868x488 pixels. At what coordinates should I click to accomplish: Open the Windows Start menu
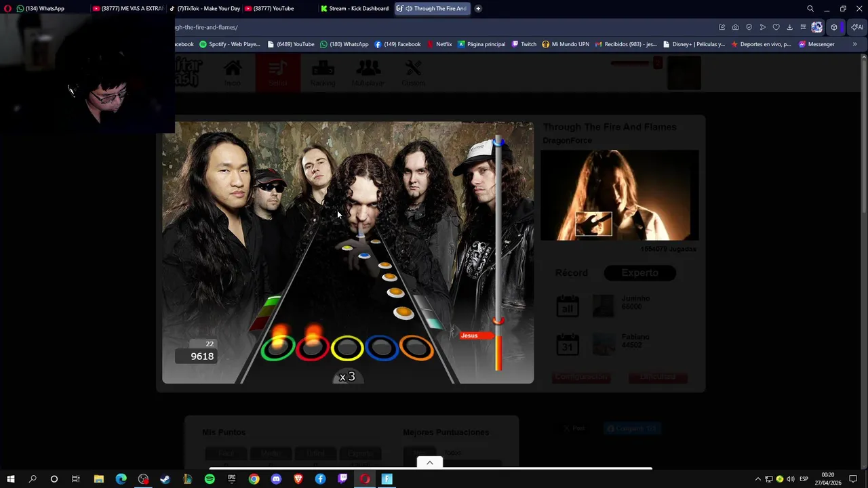click(x=11, y=479)
